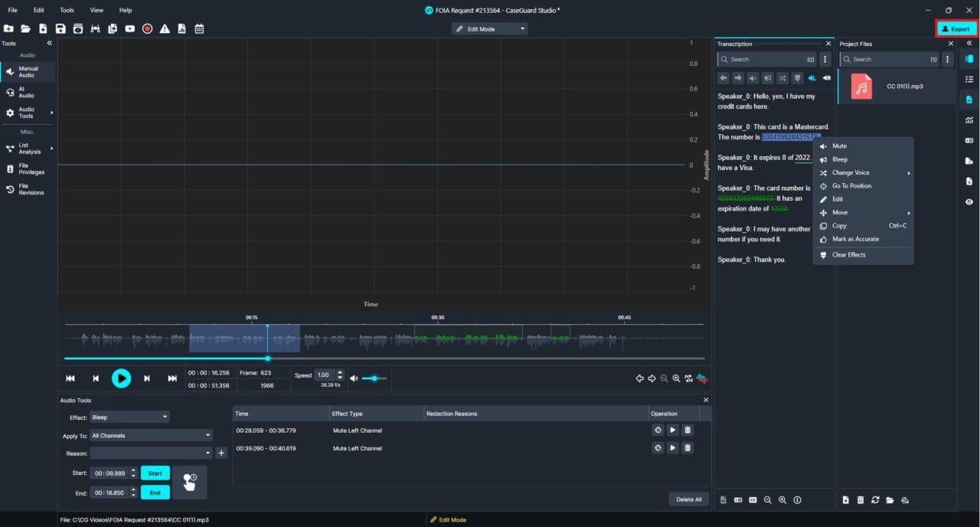Image resolution: width=980 pixels, height=527 pixels.
Task: Toggle the right channel (R) speaker button
Action: click(x=826, y=78)
